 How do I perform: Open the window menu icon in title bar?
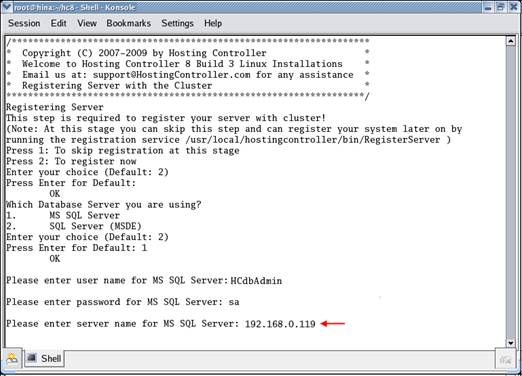[x=7, y=7]
